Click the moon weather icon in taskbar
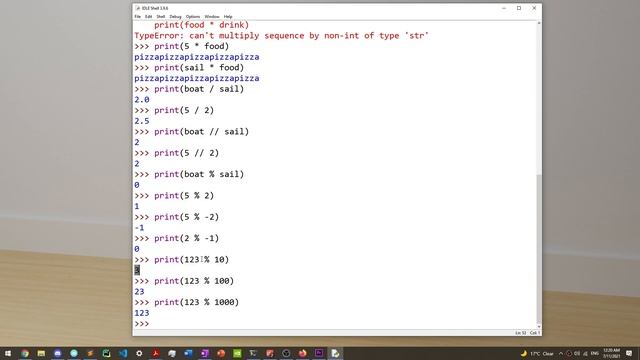Viewport: 640px width, 360px height. (x=524, y=353)
